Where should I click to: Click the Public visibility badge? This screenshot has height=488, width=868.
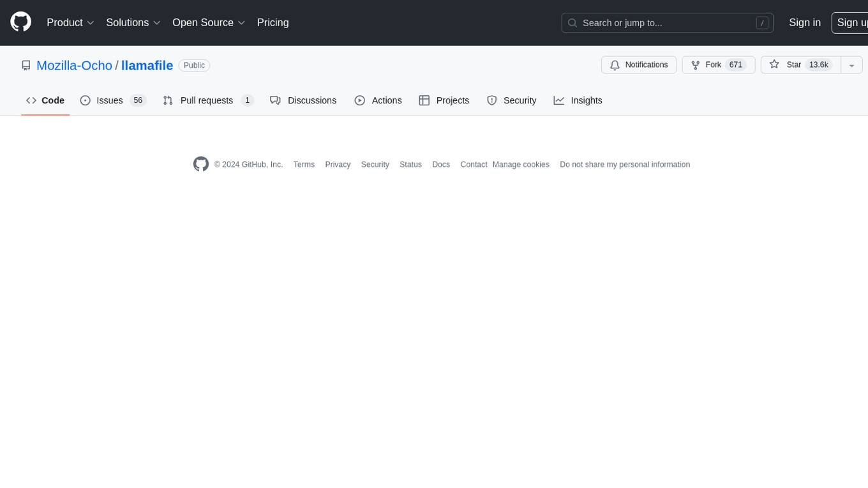(x=194, y=65)
